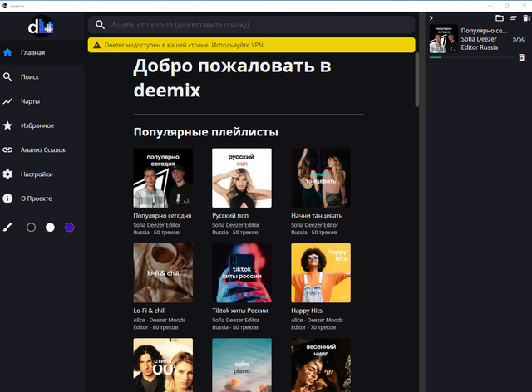
Task: Click the magnifier icon beside Поиск
Action: pyautogui.click(x=7, y=77)
